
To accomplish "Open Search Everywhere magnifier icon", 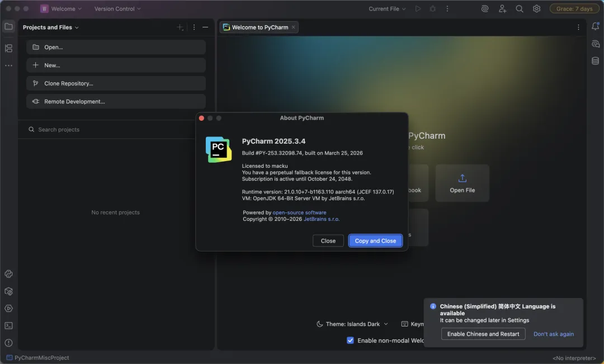I will [x=519, y=8].
